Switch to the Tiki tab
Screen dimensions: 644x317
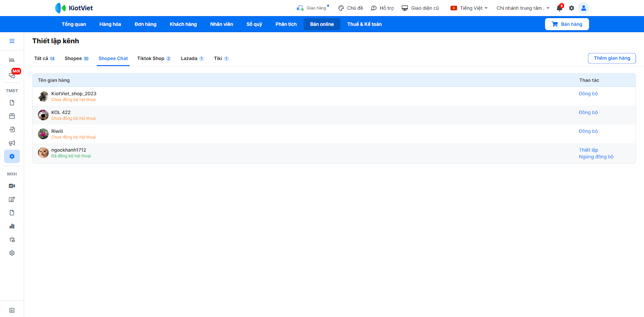(x=221, y=59)
